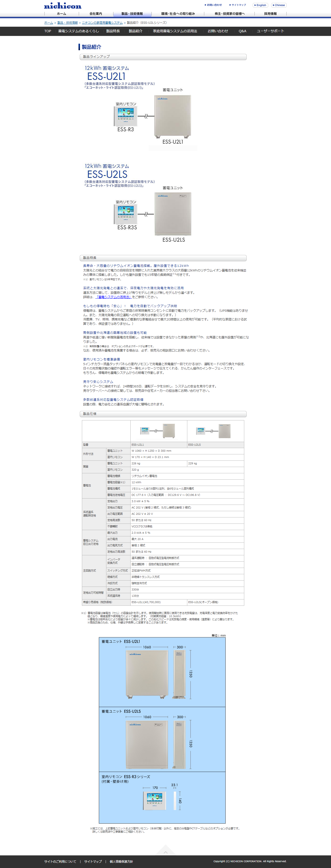This screenshot has width=331, height=868.
Task: Open 家庭用蓄電システムの活用法 in the dark submenu
Action: coord(175,31)
